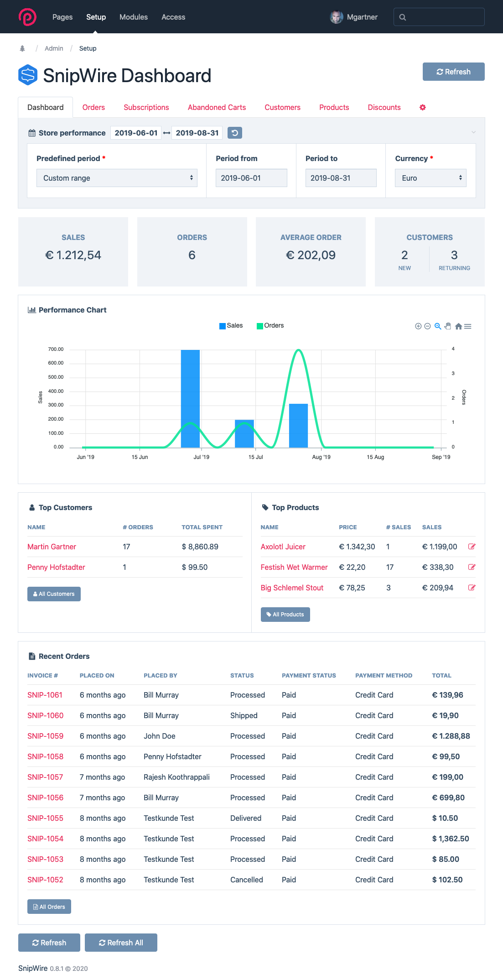
Task: Click the reset date range icon
Action: coord(235,133)
